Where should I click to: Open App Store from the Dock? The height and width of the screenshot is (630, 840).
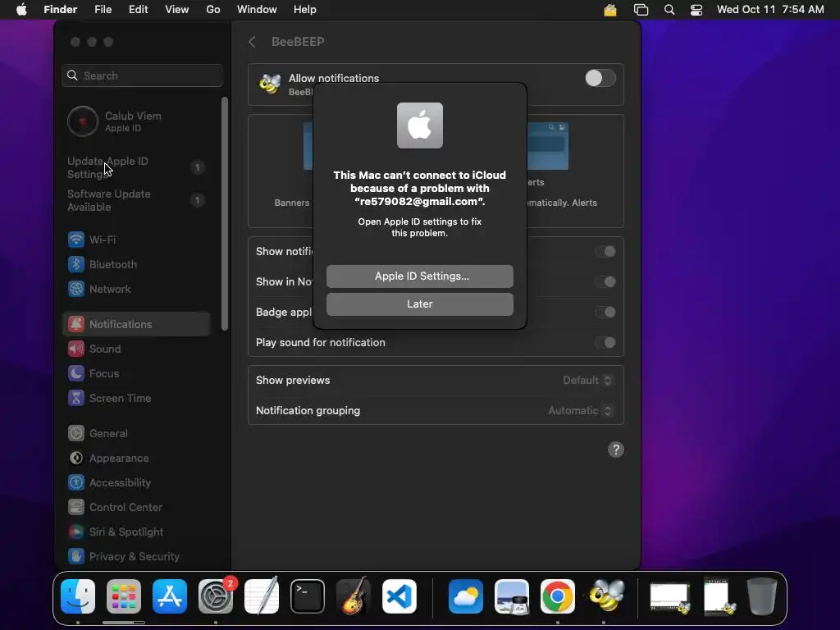pos(170,596)
